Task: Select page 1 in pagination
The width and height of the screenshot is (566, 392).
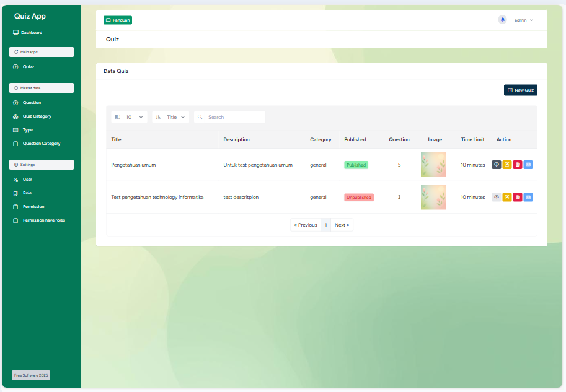Action: tap(325, 225)
